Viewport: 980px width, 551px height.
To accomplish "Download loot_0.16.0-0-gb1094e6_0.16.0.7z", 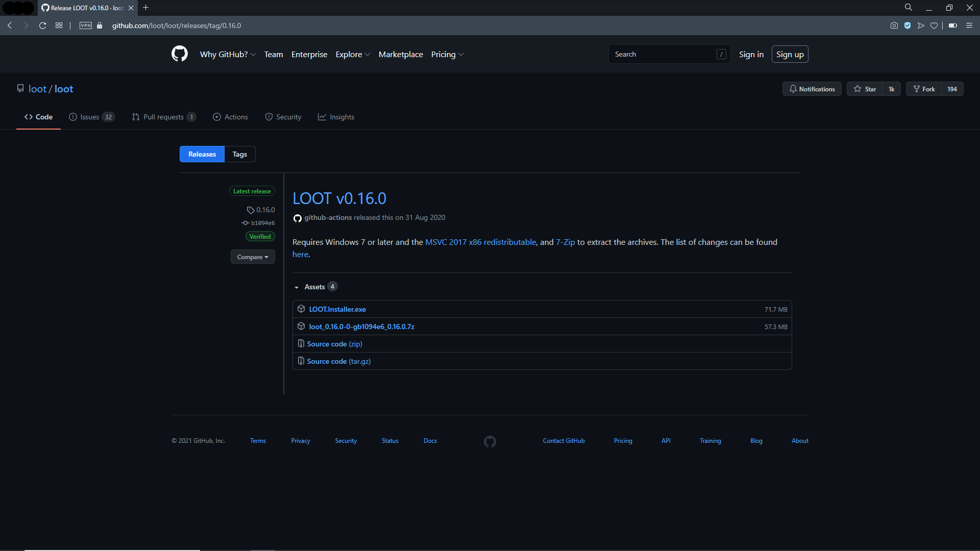I will 362,327.
